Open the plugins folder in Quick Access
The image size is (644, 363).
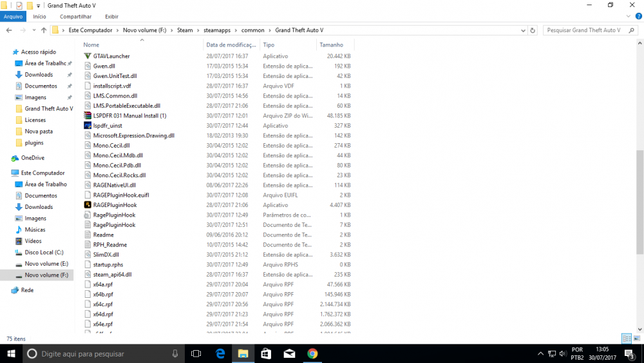(x=33, y=142)
